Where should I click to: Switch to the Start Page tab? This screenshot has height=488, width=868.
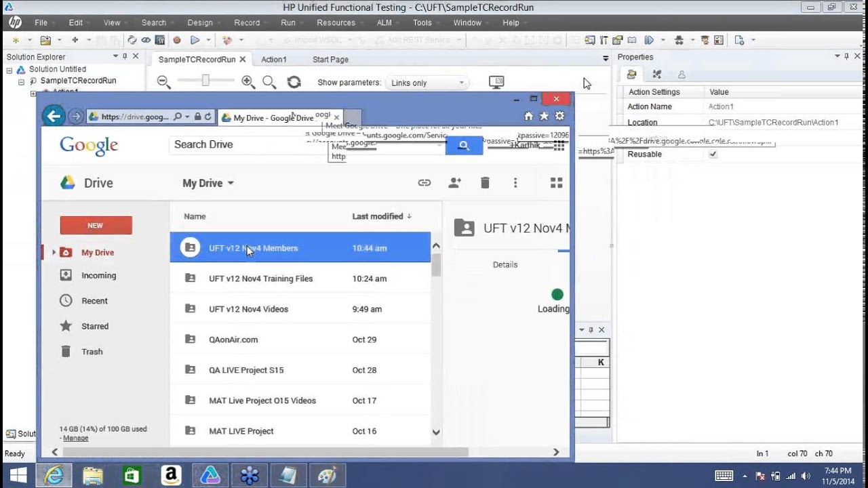coord(330,60)
